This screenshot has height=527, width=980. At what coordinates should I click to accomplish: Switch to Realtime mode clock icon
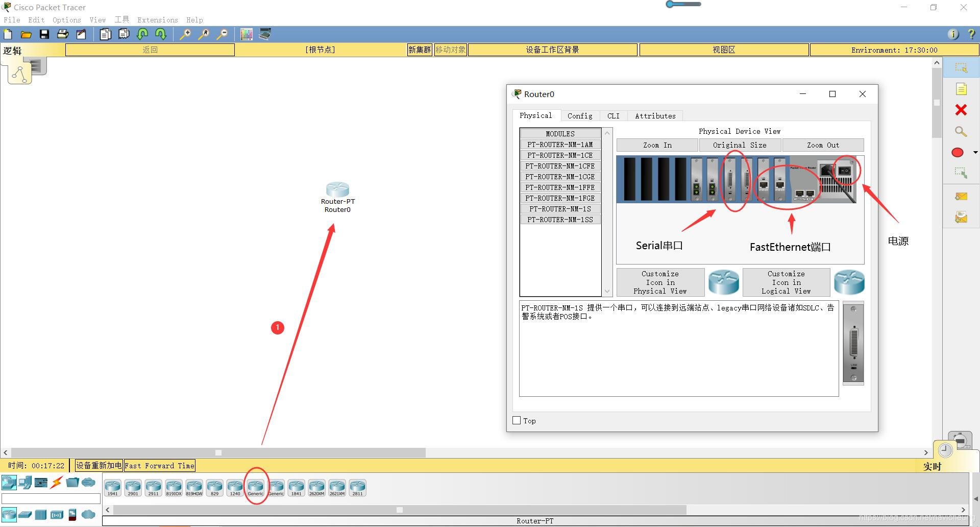[945, 450]
